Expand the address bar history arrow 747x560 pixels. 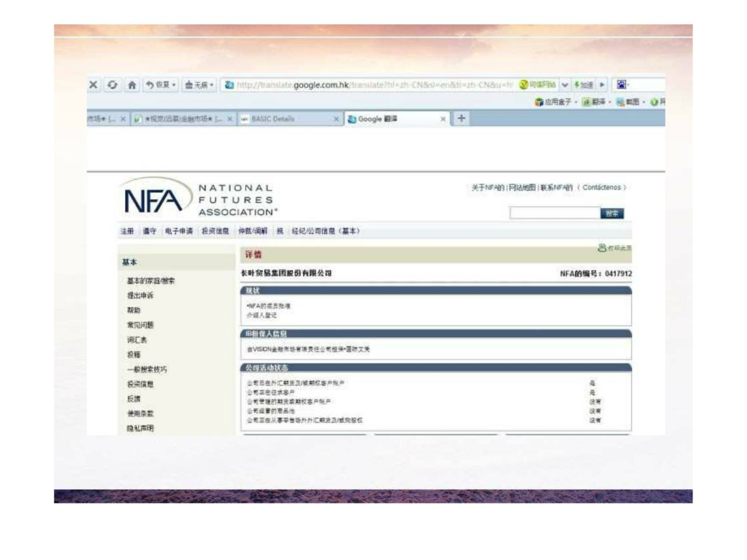coord(565,85)
